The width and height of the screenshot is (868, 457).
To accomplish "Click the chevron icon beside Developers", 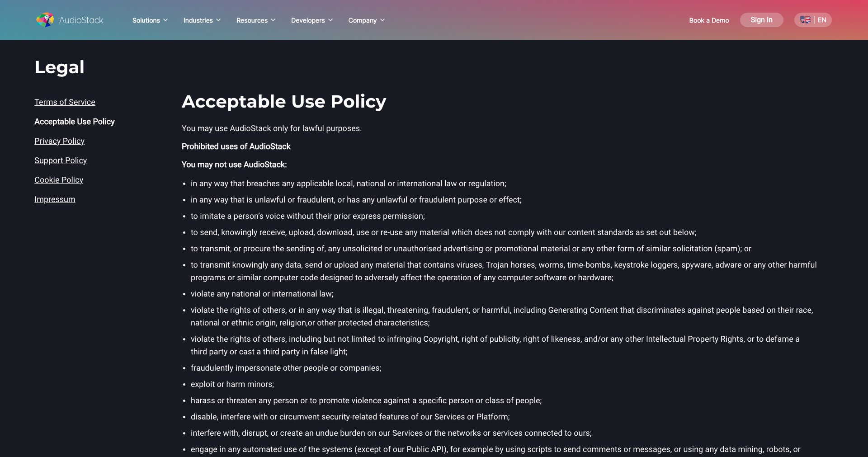I will pos(330,20).
